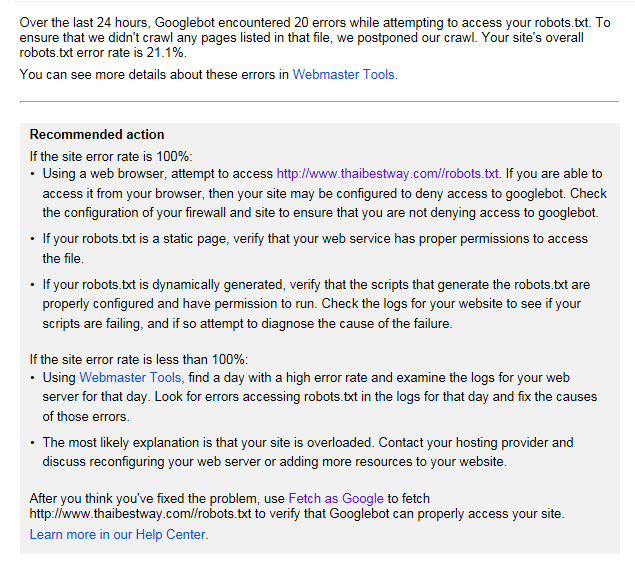Click bullet beside "most likely explanation" paragraph
Viewport: 635px width, 582px height.
[x=33, y=442]
